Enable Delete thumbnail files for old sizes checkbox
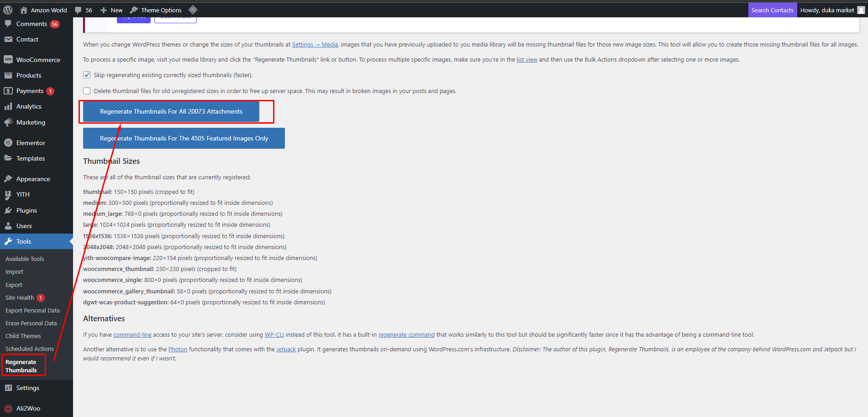This screenshot has width=868, height=417. tap(87, 91)
